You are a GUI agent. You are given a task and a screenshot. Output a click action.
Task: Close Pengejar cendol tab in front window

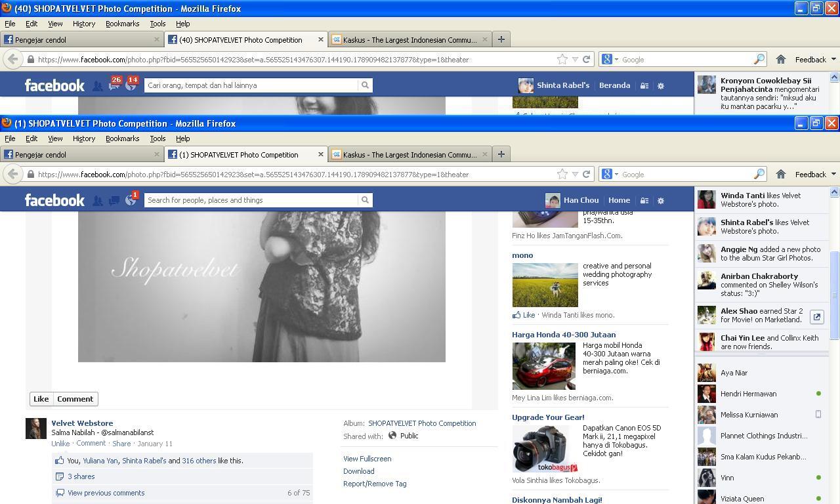[156, 154]
